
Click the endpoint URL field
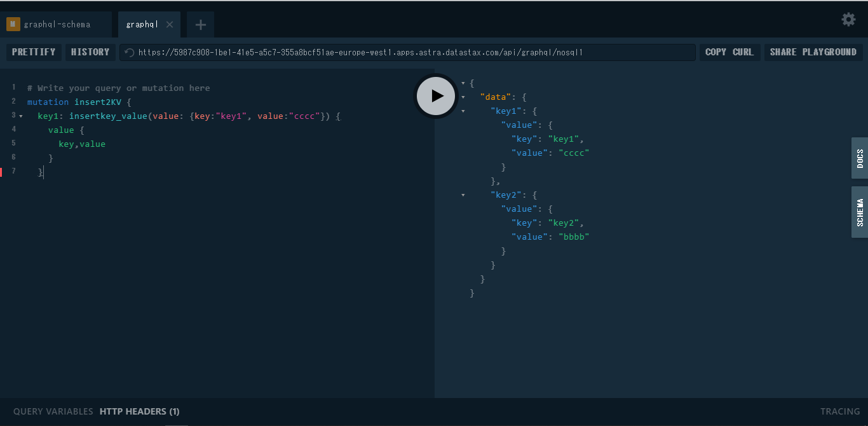[407, 52]
